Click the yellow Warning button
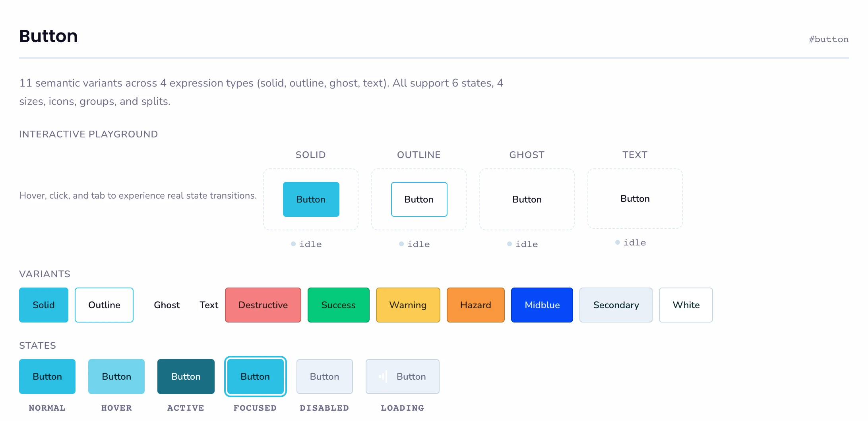The width and height of the screenshot is (868, 421). 408,305
